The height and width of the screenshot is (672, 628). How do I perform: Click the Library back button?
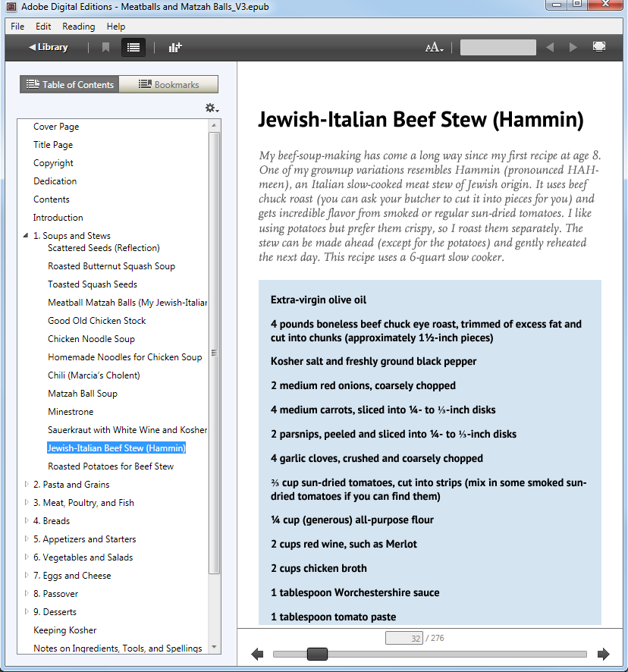tap(49, 47)
